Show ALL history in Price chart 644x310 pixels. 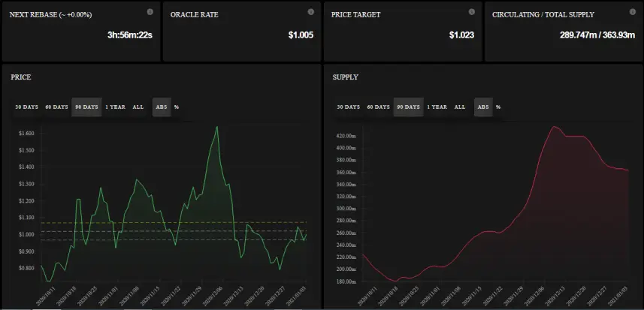click(138, 107)
